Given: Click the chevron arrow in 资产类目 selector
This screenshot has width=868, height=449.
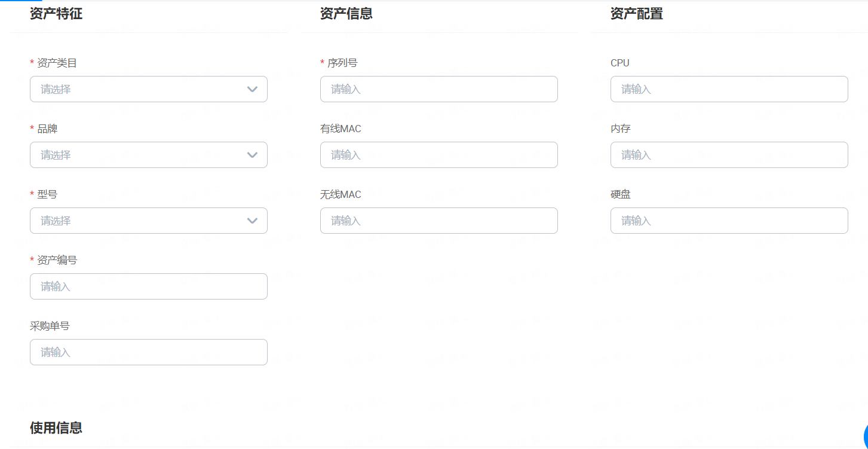Looking at the screenshot, I should tap(252, 89).
